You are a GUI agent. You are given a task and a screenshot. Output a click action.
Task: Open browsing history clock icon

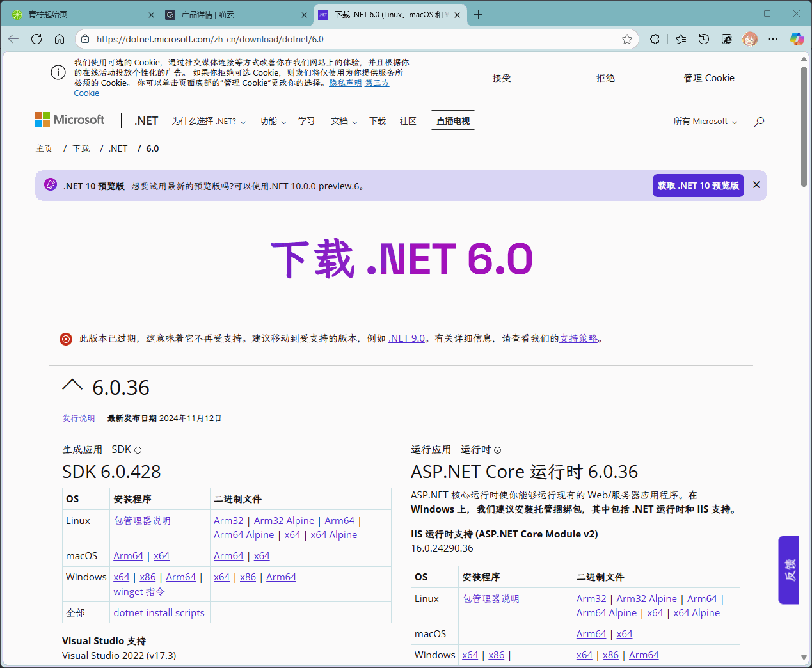coord(704,39)
